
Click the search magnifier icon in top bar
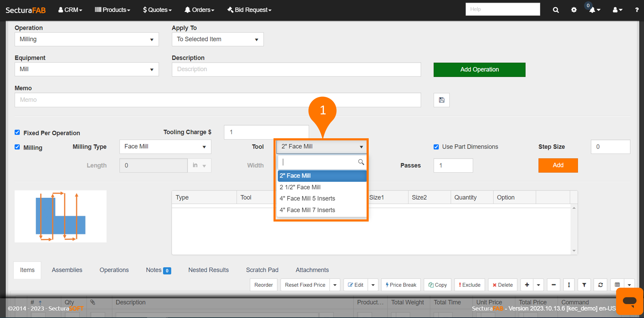click(556, 10)
